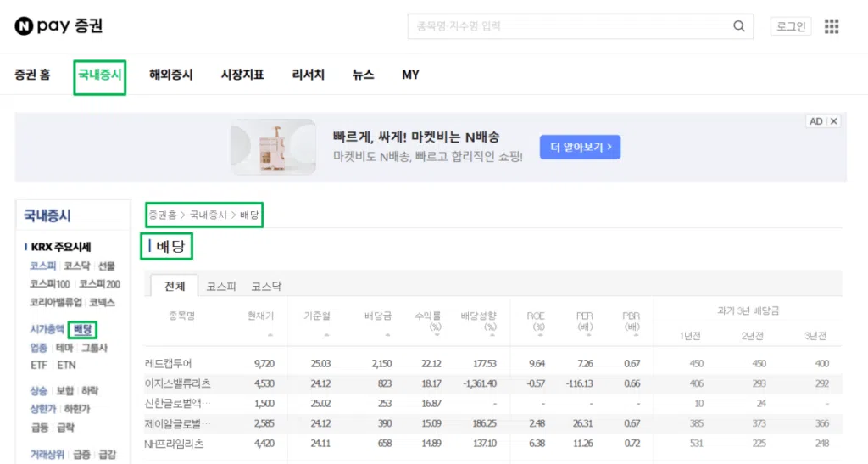Open 하락 sidebar link
The width and height of the screenshot is (868, 464).
coord(90,391)
